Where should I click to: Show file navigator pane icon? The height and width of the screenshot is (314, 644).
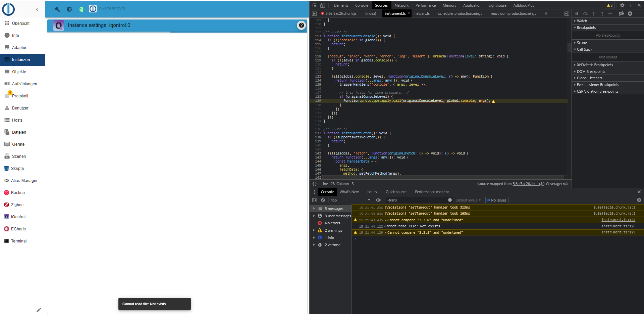point(314,13)
